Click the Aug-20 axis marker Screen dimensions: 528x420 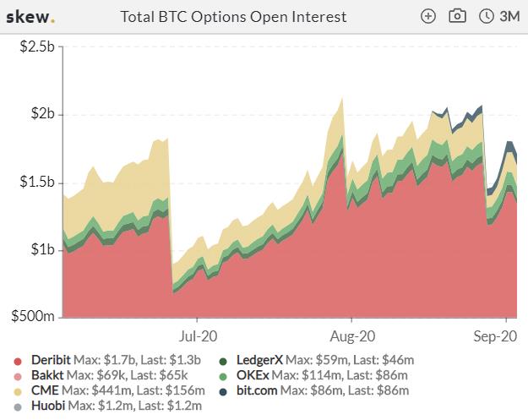click(352, 336)
